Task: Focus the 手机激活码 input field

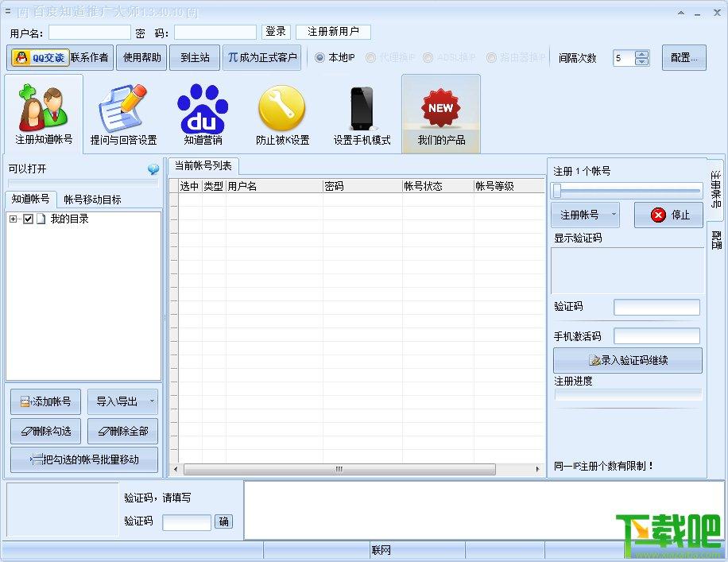Action: (x=656, y=335)
